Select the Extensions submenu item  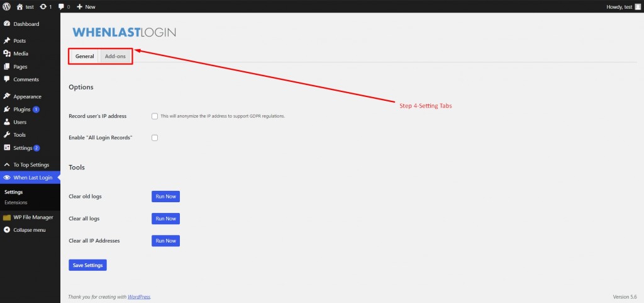(16, 202)
